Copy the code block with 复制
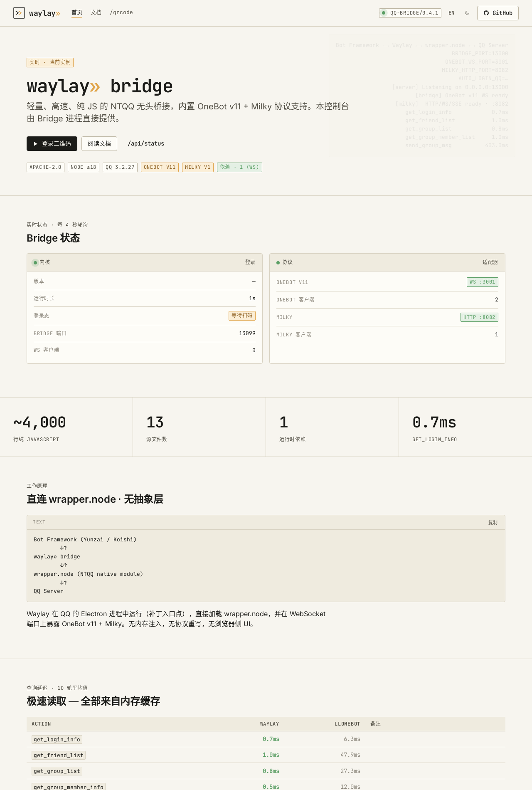The image size is (532, 790). 493,523
